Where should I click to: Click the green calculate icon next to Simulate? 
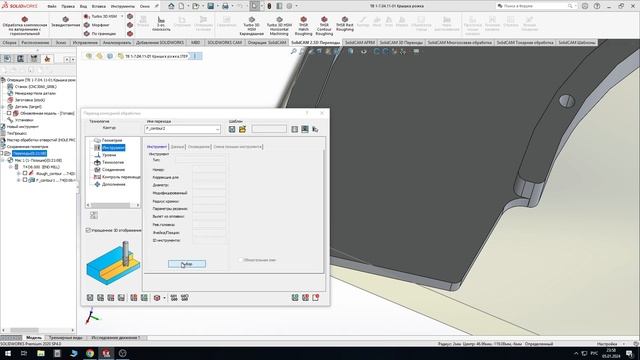(144, 298)
